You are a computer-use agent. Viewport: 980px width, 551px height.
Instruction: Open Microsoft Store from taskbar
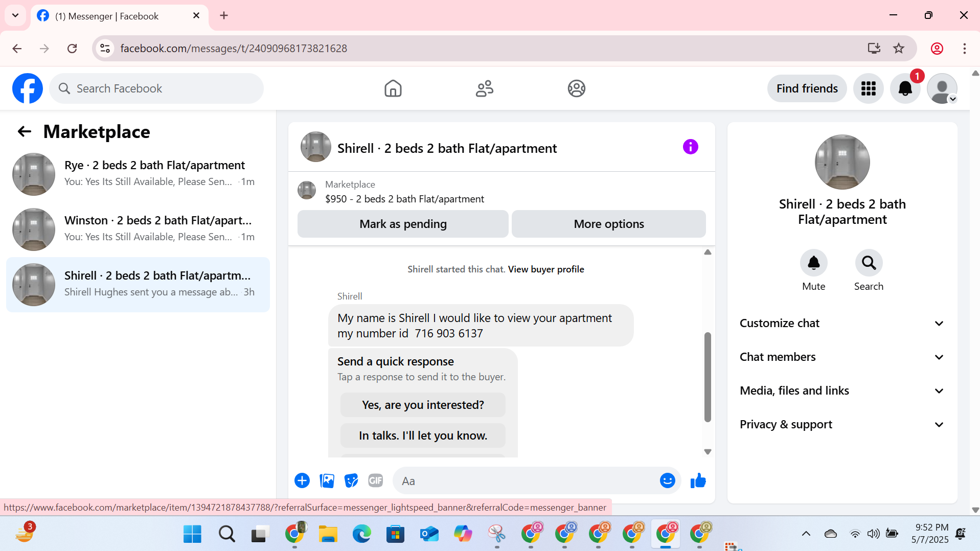coord(395,534)
